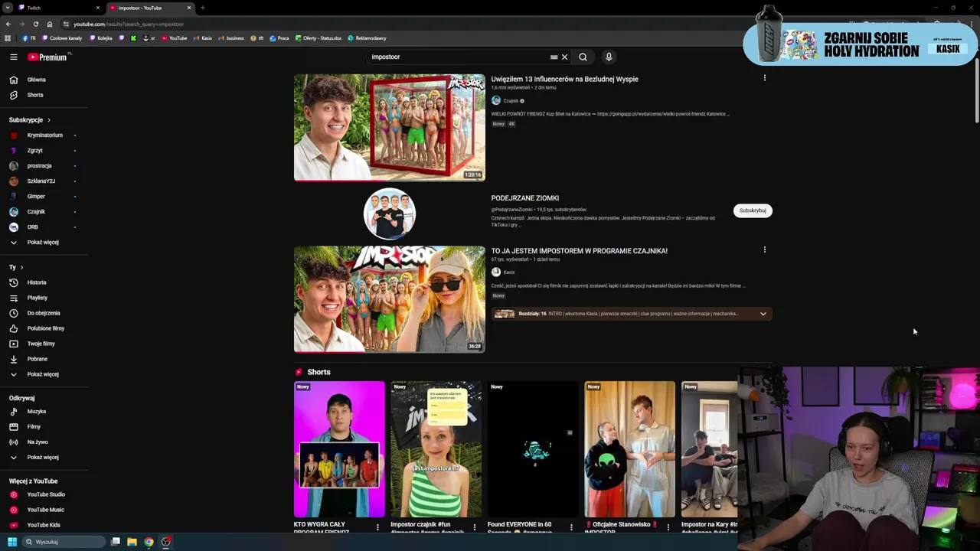Open the browser tab search dropdown arrow
This screenshot has height=551, width=980.
[x=6, y=8]
